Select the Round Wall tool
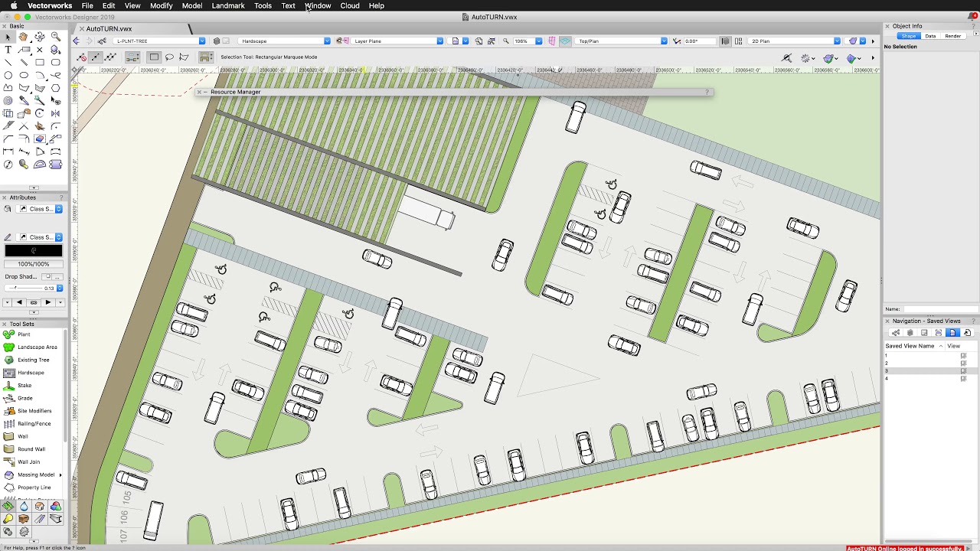Viewport: 980px width, 551px height. 25,449
